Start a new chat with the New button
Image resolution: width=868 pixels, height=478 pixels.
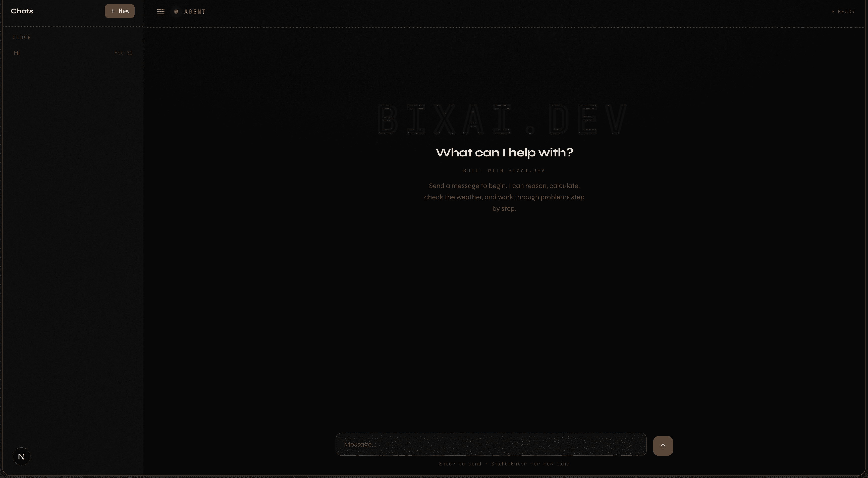click(x=119, y=11)
